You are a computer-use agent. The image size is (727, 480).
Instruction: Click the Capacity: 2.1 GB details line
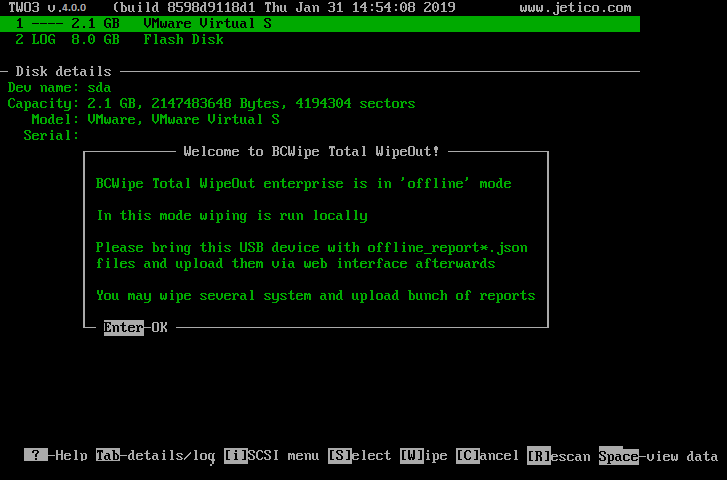click(211, 103)
